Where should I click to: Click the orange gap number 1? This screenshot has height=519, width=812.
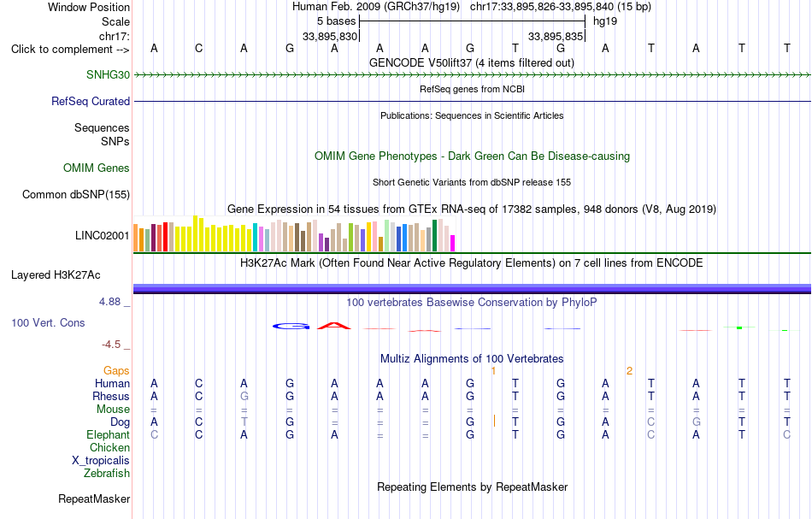493,370
